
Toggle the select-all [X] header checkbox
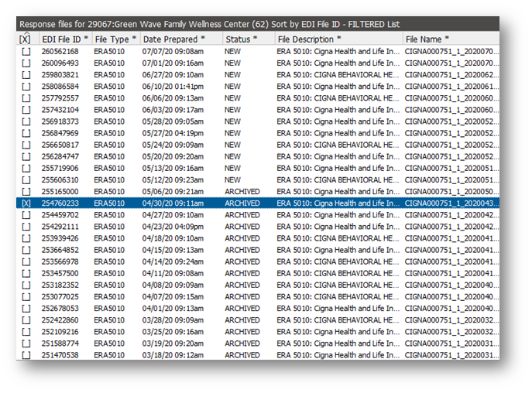(x=26, y=39)
